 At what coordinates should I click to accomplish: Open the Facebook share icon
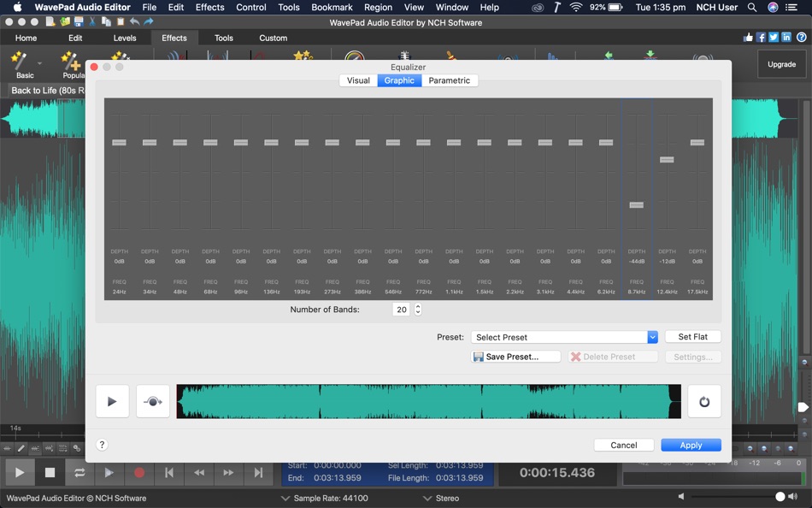point(761,38)
